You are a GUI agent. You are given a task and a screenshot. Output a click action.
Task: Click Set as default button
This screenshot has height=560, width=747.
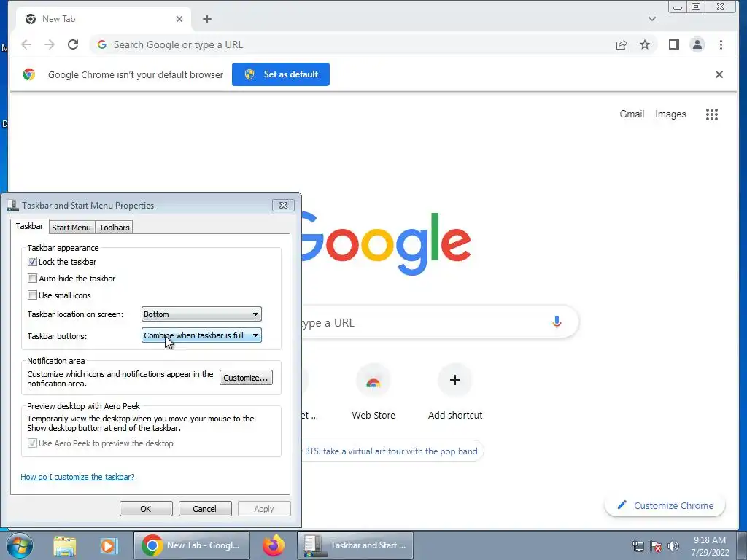click(x=281, y=74)
